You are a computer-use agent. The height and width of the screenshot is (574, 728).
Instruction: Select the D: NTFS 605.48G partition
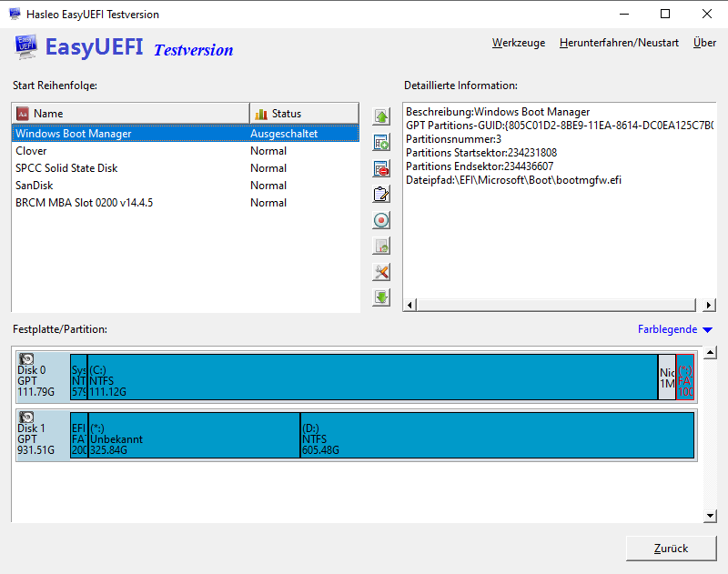coord(497,435)
